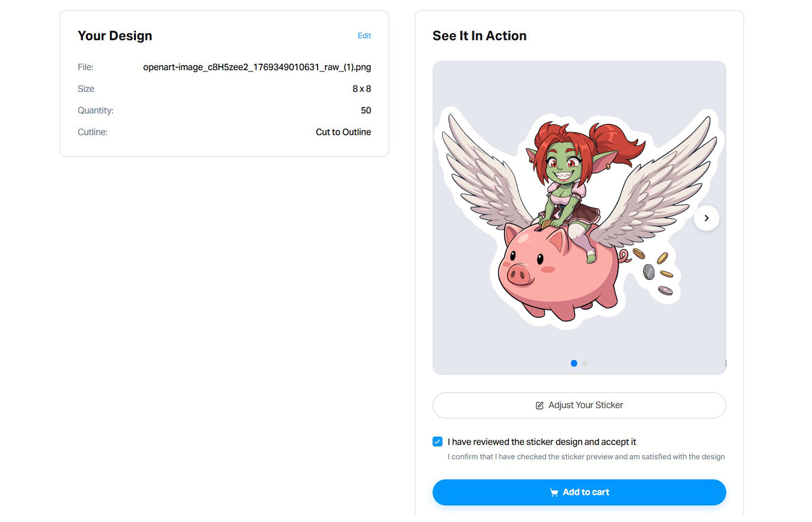Switch to the second gray carousel dot

pos(585,363)
